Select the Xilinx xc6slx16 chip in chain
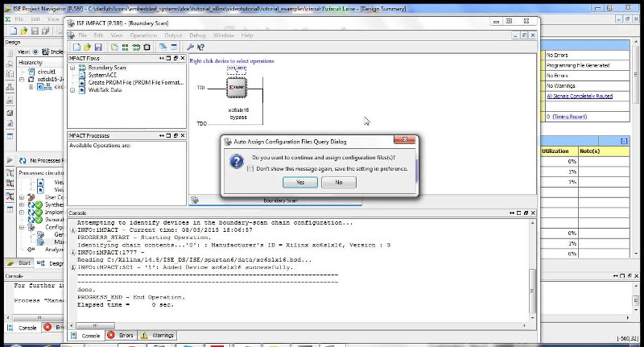The width and height of the screenshot is (644, 347). pyautogui.click(x=237, y=88)
